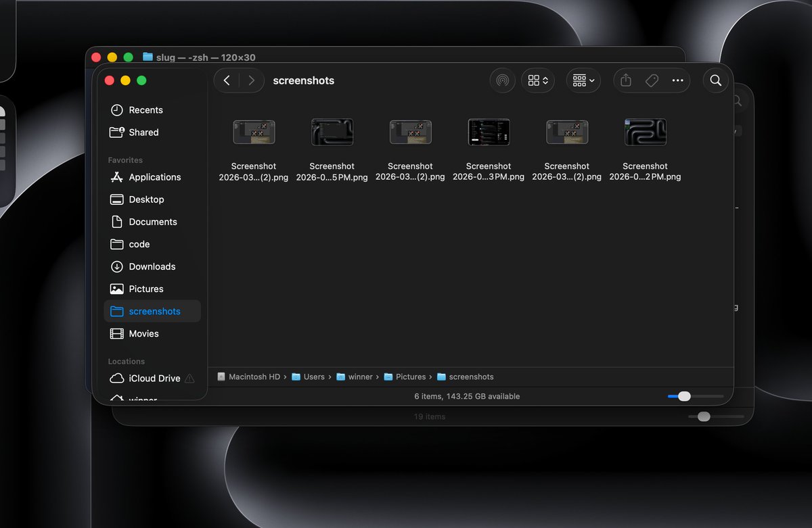812x528 pixels.
Task: Click winner in the path bar
Action: pyautogui.click(x=355, y=377)
